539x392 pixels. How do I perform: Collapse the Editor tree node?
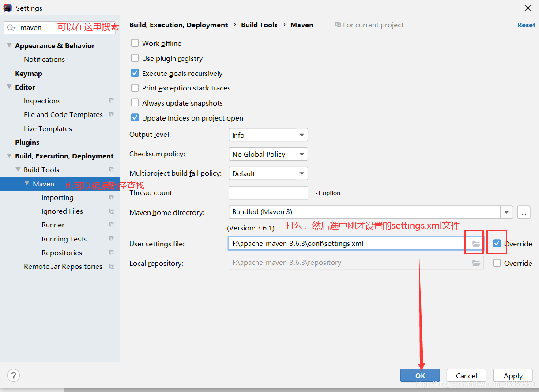pyautogui.click(x=9, y=87)
